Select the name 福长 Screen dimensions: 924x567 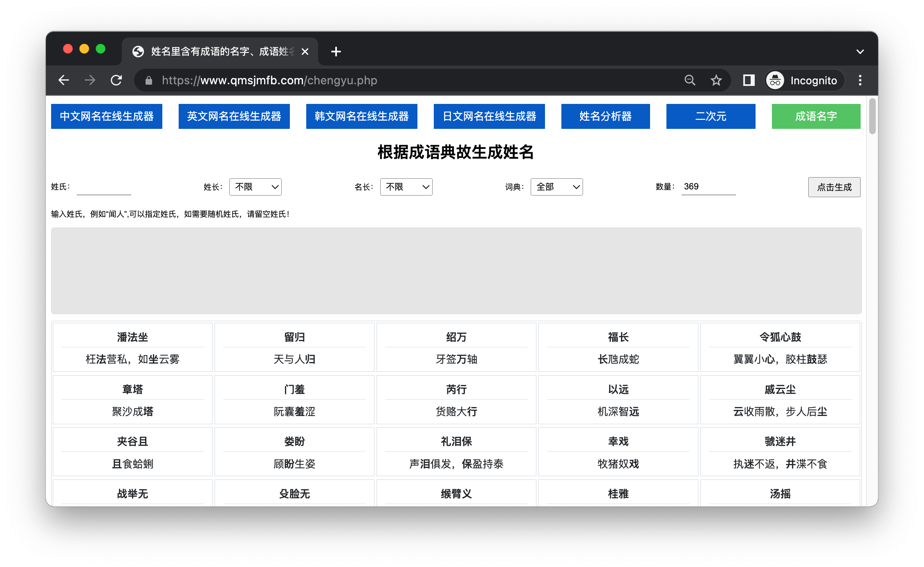tap(618, 337)
